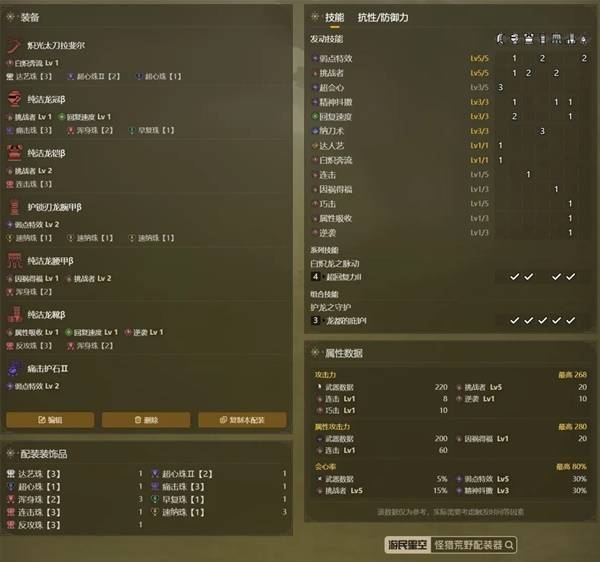Click the chest column icon in skill table header

pos(528,39)
